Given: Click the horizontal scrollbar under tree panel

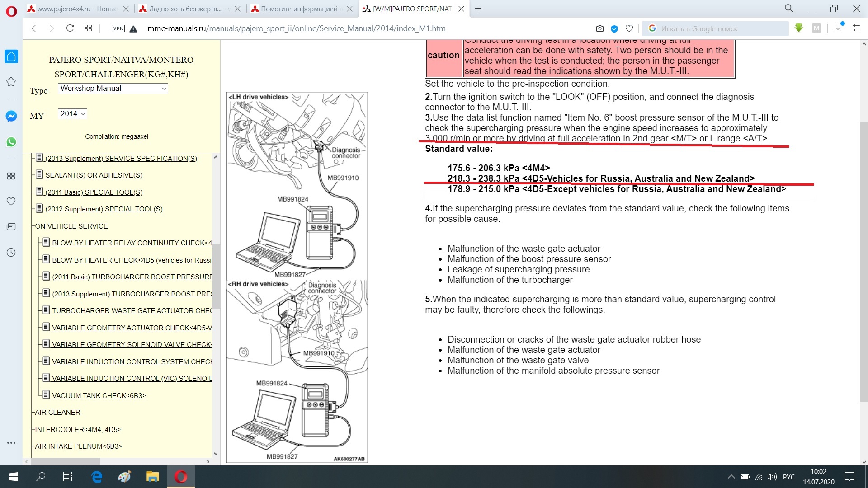Looking at the screenshot, I should coord(65,461).
